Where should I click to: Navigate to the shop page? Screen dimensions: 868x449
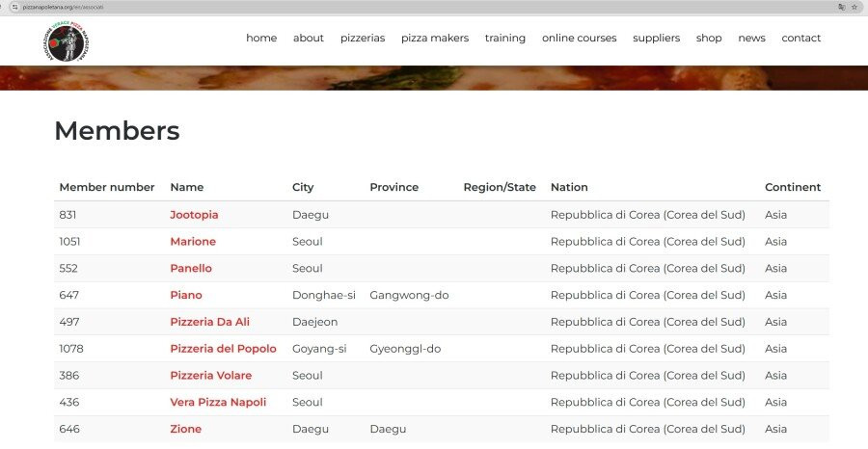[x=709, y=39]
